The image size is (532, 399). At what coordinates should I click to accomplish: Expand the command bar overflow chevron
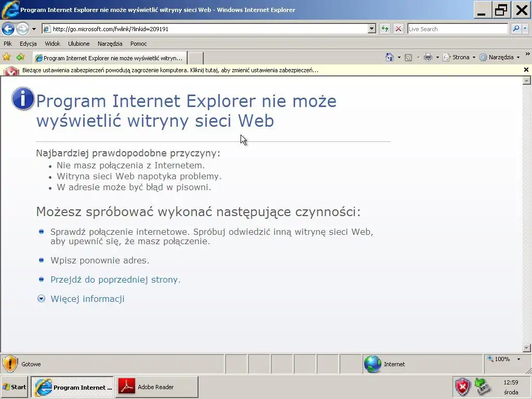(x=527, y=54)
